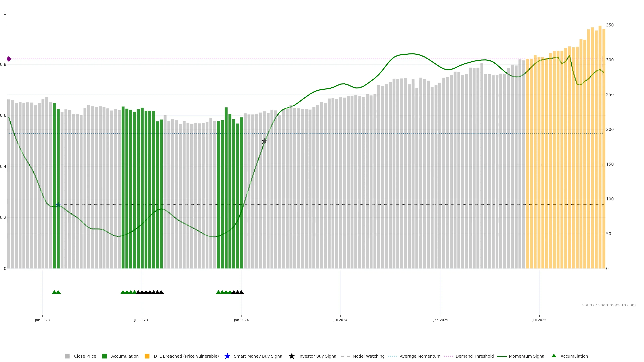Click the dark star marker on the momentum curve
This screenshot has height=362, width=644.
coord(264,141)
